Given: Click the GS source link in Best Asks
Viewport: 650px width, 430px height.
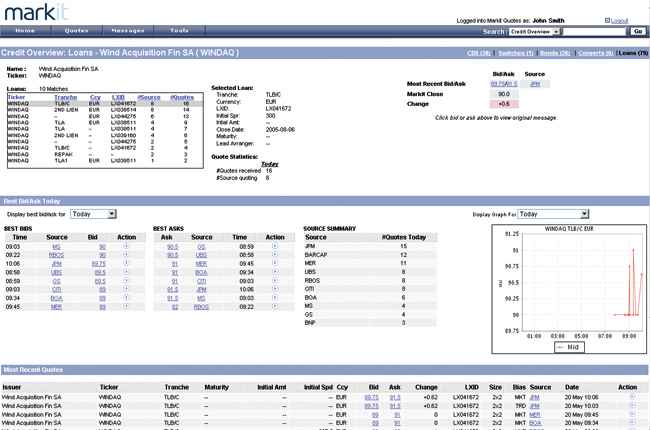Looking at the screenshot, I should (201, 247).
